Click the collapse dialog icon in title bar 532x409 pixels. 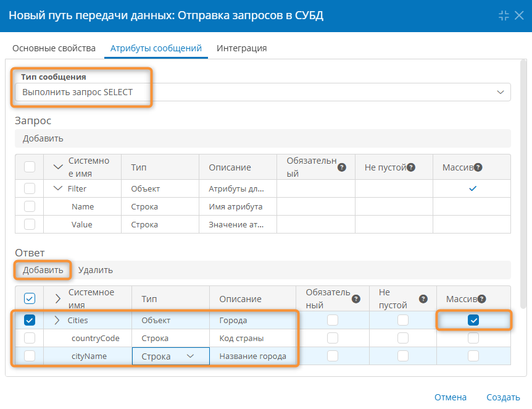pos(504,15)
